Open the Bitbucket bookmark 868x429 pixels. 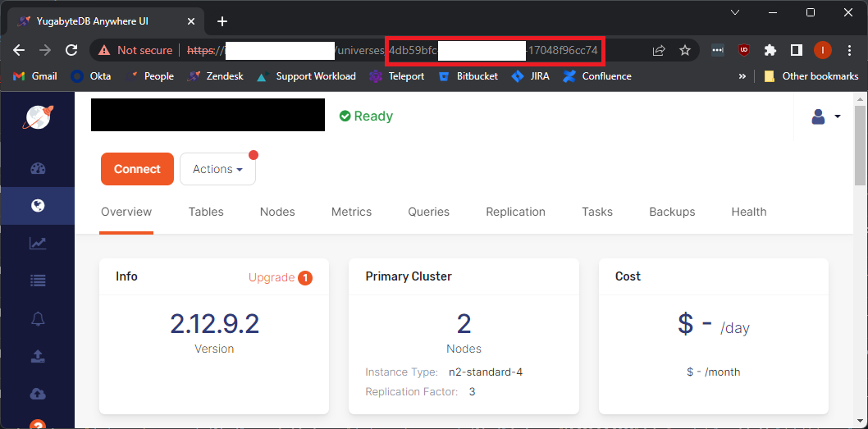(x=468, y=76)
